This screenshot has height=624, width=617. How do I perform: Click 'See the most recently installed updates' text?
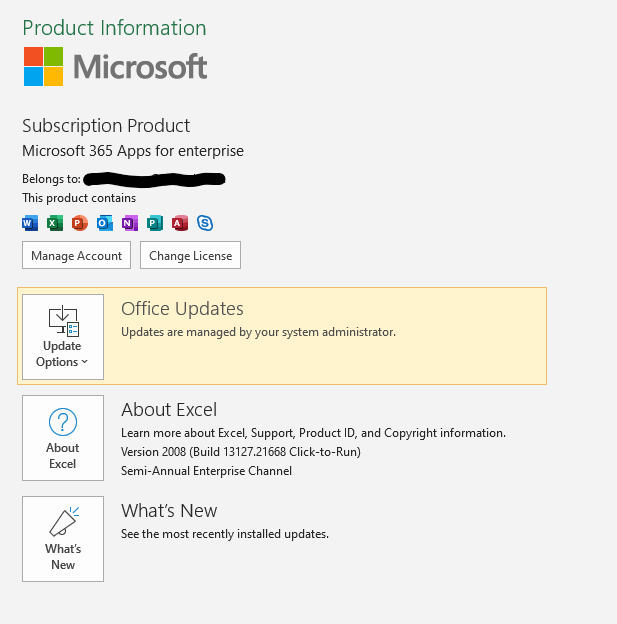pos(225,534)
